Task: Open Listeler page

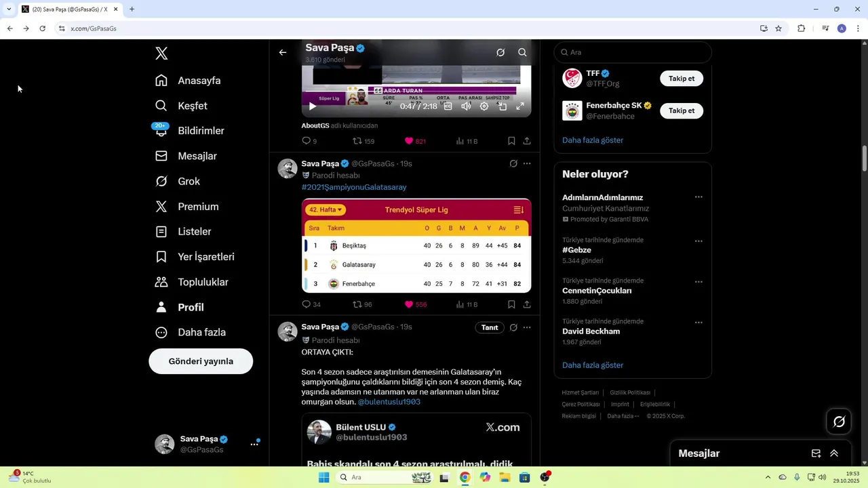Action: (x=183, y=232)
